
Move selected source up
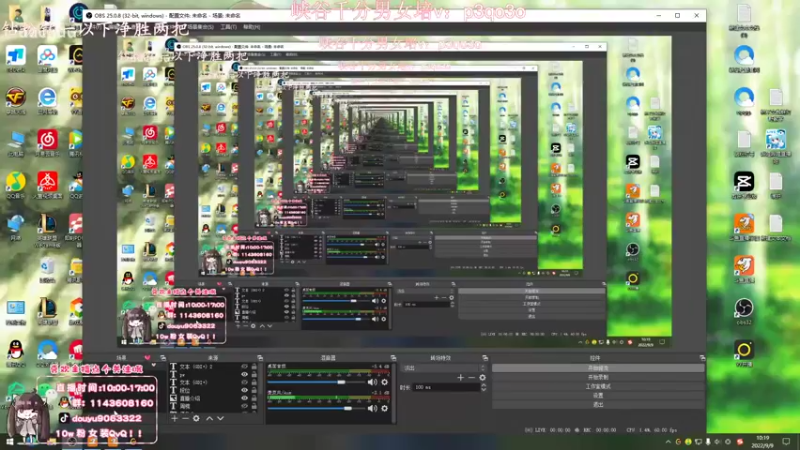point(210,418)
